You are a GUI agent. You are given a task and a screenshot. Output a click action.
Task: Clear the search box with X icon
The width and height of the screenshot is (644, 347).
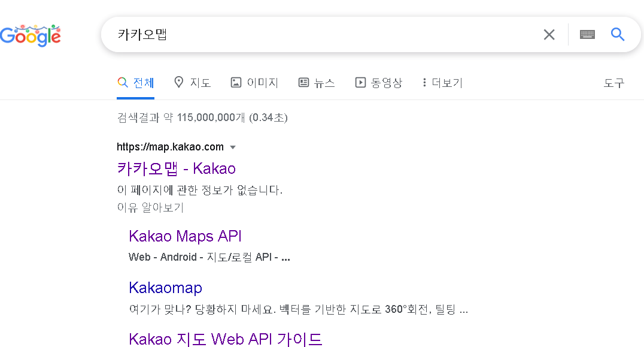(x=549, y=35)
